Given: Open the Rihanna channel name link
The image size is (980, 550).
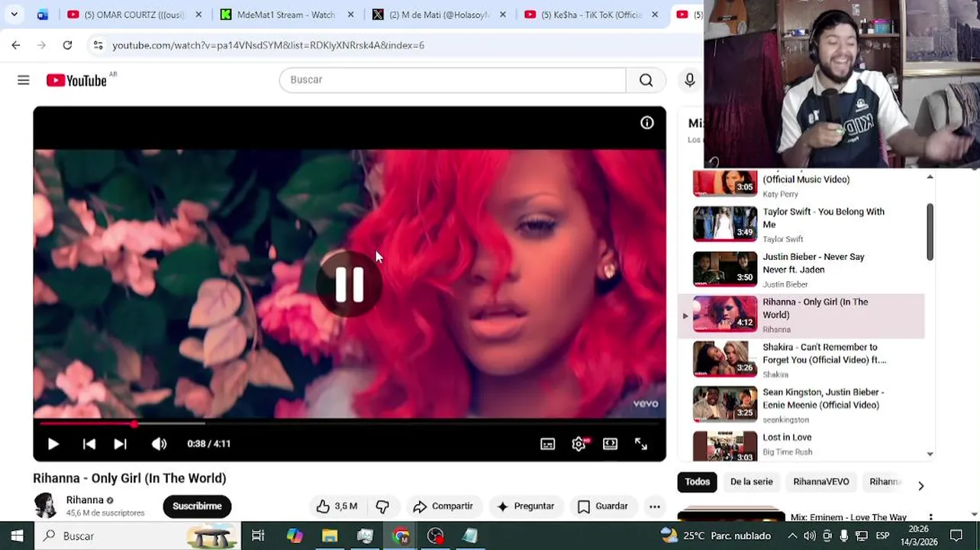Looking at the screenshot, I should 85,500.
